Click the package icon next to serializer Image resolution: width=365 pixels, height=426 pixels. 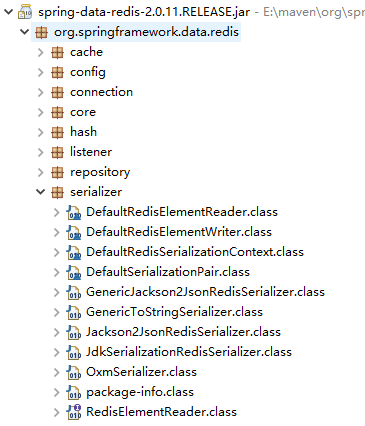coord(57,192)
